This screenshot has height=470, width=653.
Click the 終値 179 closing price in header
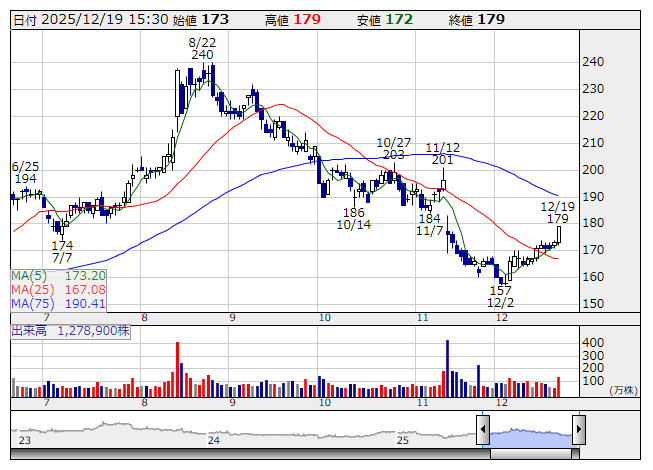click(477, 20)
